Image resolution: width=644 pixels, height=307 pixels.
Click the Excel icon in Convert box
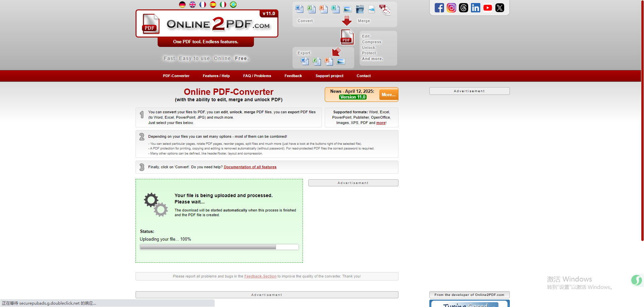[x=311, y=9]
